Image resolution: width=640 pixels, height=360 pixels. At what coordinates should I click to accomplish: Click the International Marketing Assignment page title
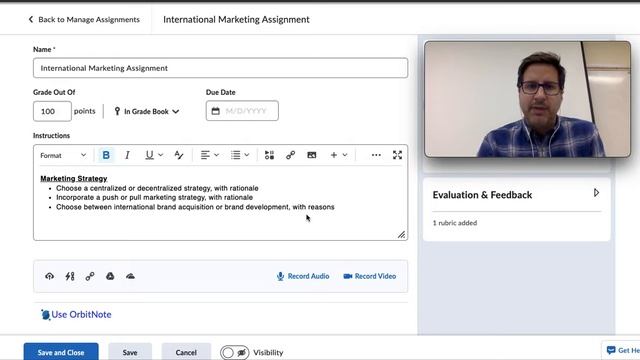236,20
